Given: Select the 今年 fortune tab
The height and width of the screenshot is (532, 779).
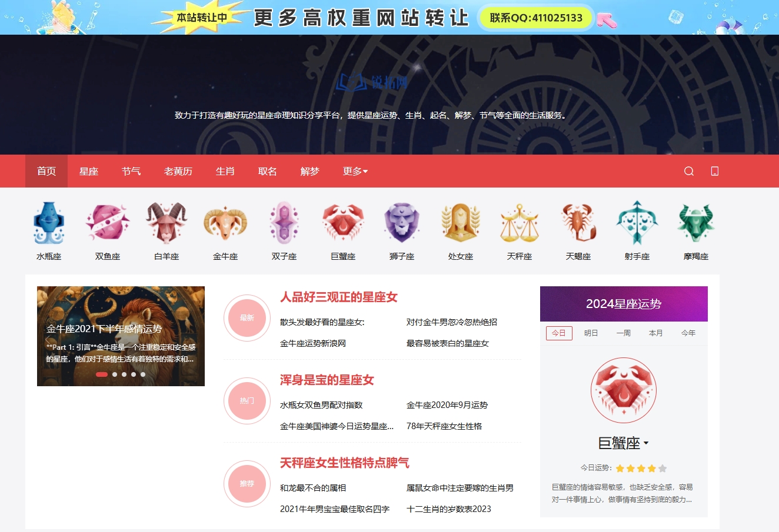Looking at the screenshot, I should coord(688,333).
